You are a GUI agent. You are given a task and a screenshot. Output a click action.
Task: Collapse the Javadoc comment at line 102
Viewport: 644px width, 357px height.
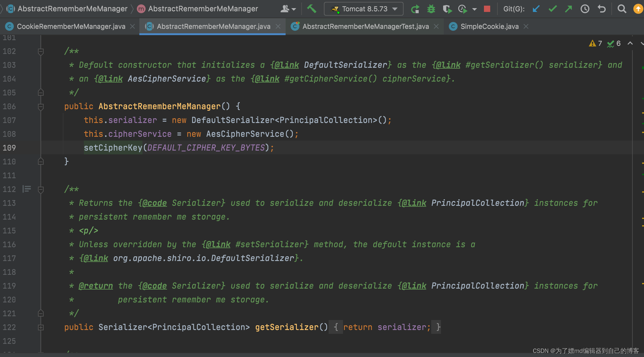pyautogui.click(x=41, y=51)
